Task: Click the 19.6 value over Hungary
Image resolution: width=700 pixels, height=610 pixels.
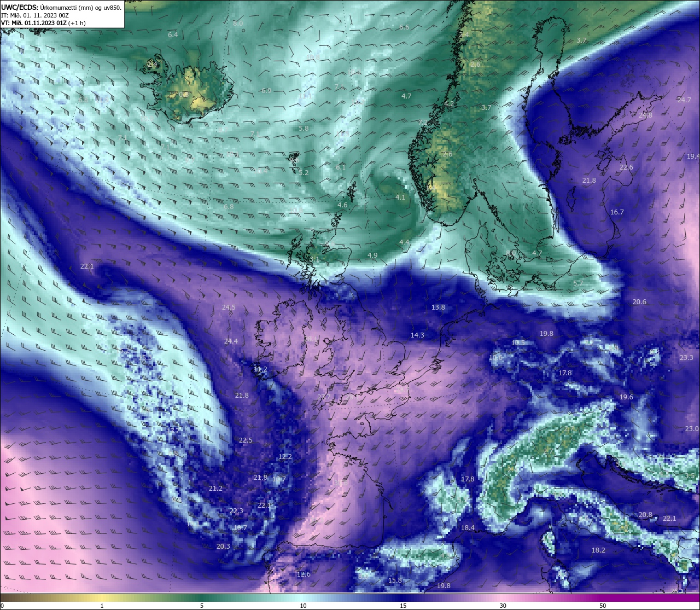Action: (626, 397)
